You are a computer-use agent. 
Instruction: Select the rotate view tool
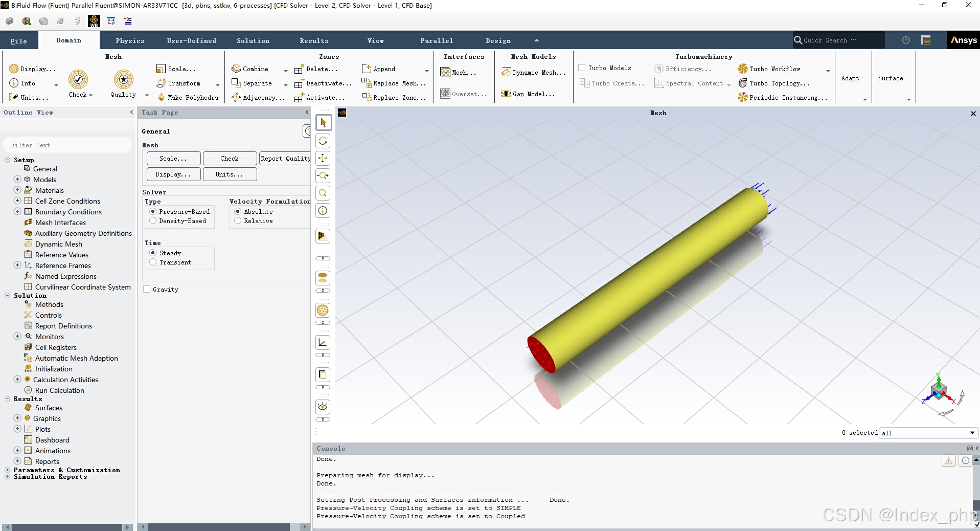[323, 141]
